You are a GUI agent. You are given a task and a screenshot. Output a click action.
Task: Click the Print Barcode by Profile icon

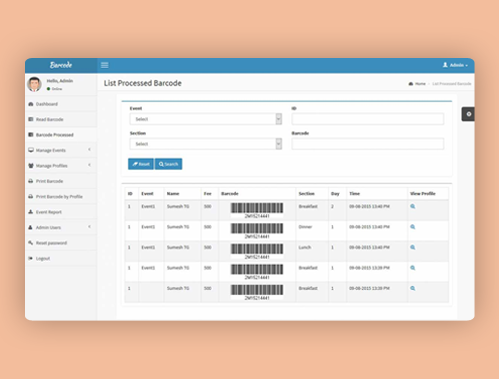(31, 196)
